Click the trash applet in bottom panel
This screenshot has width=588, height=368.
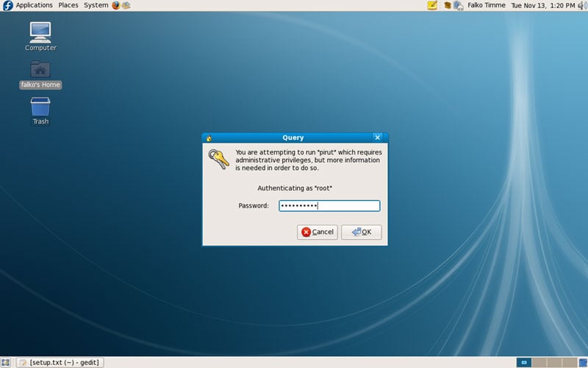pos(583,362)
